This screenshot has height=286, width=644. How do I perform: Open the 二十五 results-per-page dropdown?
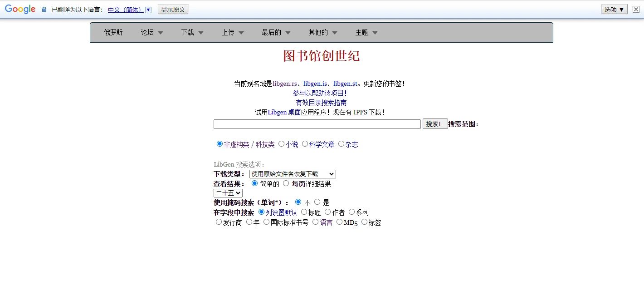point(228,193)
